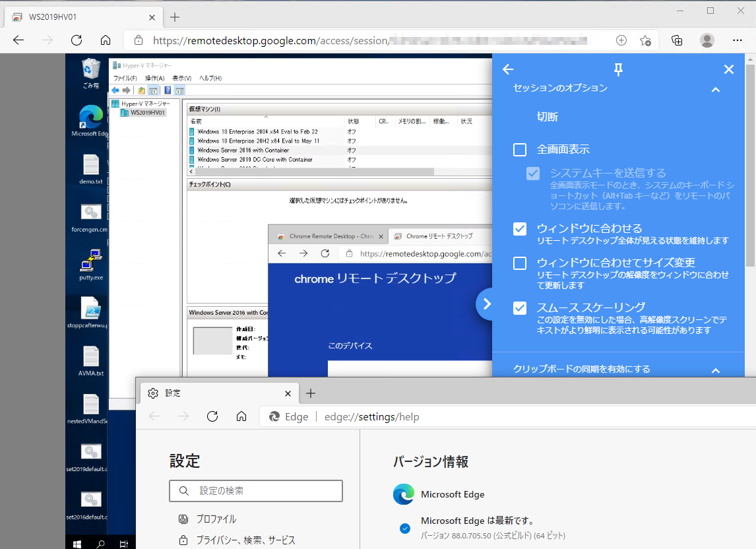Collapse side panel with the round arrow button
Screen dimensions: 756x549
tap(486, 304)
